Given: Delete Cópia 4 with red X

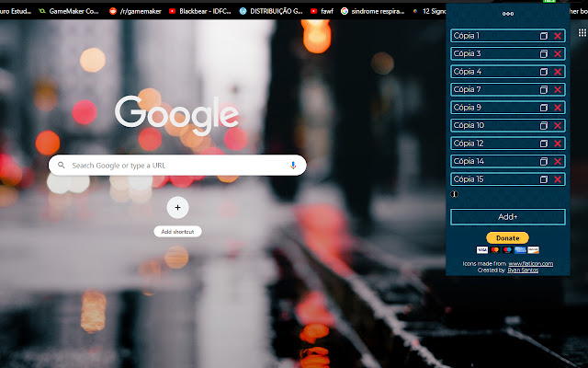Looking at the screenshot, I should 558,72.
